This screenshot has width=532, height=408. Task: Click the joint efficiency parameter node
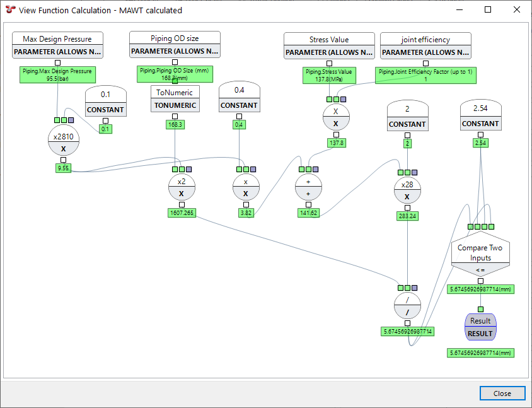(425, 46)
